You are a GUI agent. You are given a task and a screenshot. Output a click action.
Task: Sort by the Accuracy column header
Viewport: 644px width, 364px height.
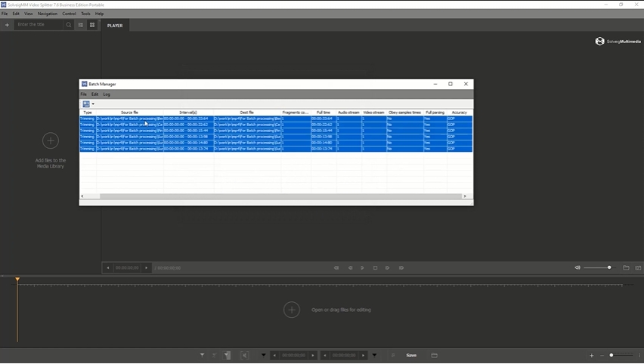tap(459, 113)
